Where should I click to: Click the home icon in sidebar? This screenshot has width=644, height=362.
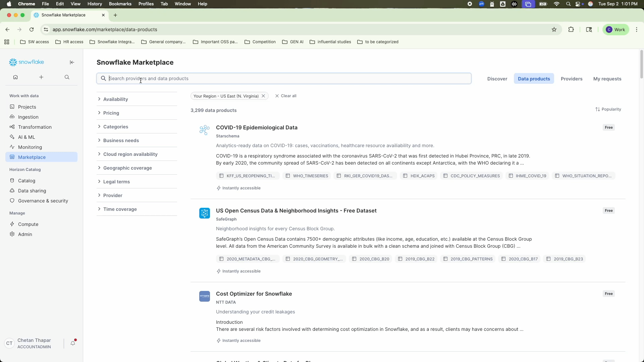coord(15,77)
